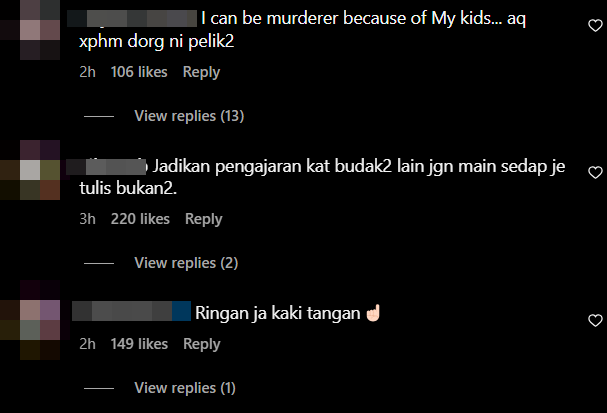Open the 149 likes list
The height and width of the screenshot is (413, 607).
coord(139,344)
